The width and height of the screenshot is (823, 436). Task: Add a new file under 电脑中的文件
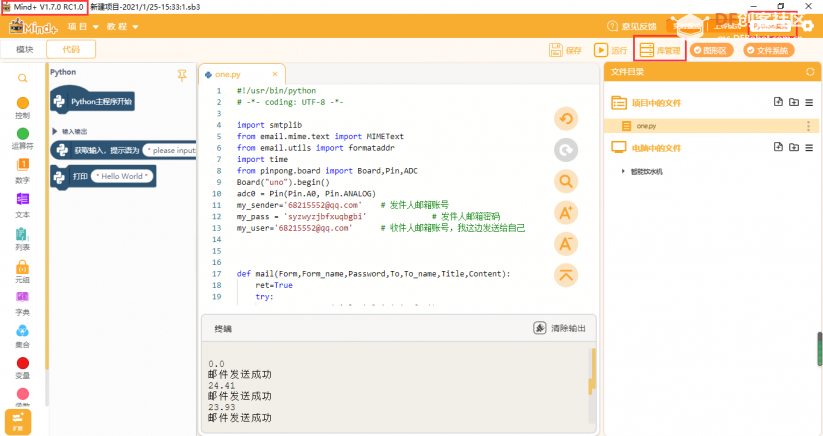(x=778, y=147)
